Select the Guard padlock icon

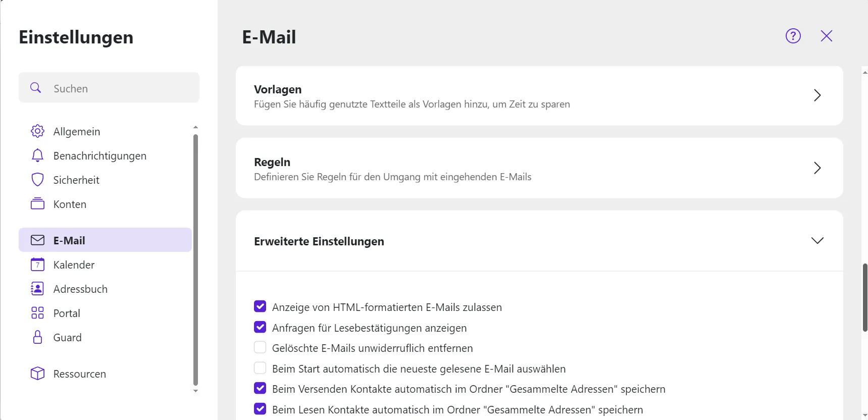(x=37, y=337)
